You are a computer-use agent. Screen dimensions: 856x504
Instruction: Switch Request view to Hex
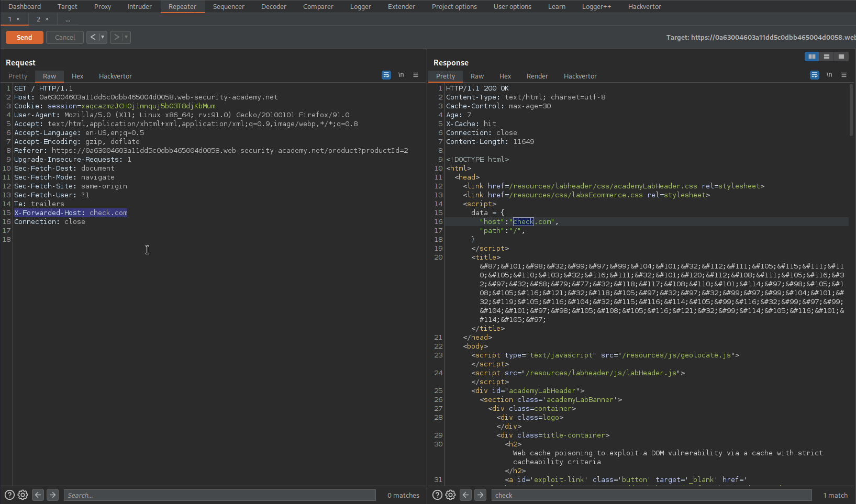pyautogui.click(x=77, y=76)
